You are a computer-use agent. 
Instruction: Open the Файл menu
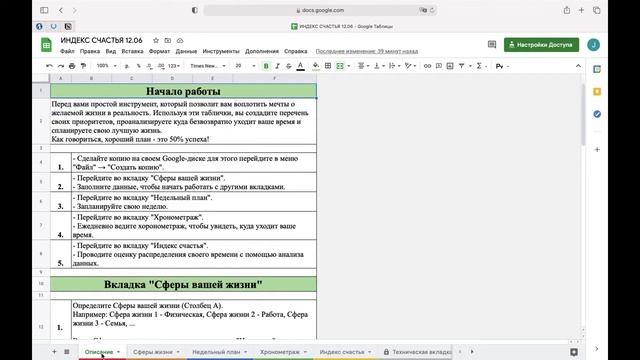coord(67,51)
